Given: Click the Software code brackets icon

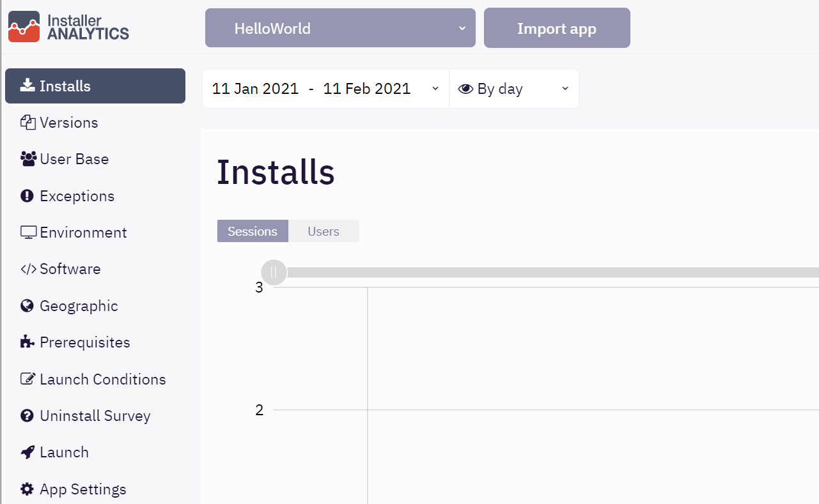Looking at the screenshot, I should click(x=28, y=269).
